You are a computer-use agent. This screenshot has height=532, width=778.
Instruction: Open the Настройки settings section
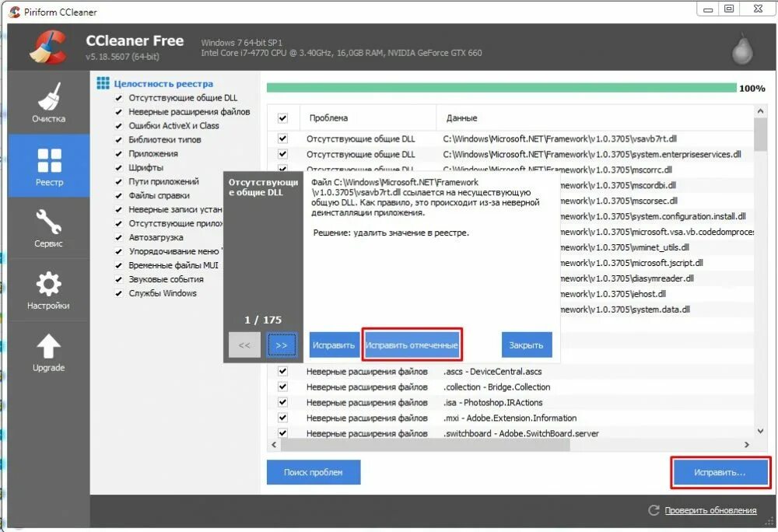(x=48, y=289)
